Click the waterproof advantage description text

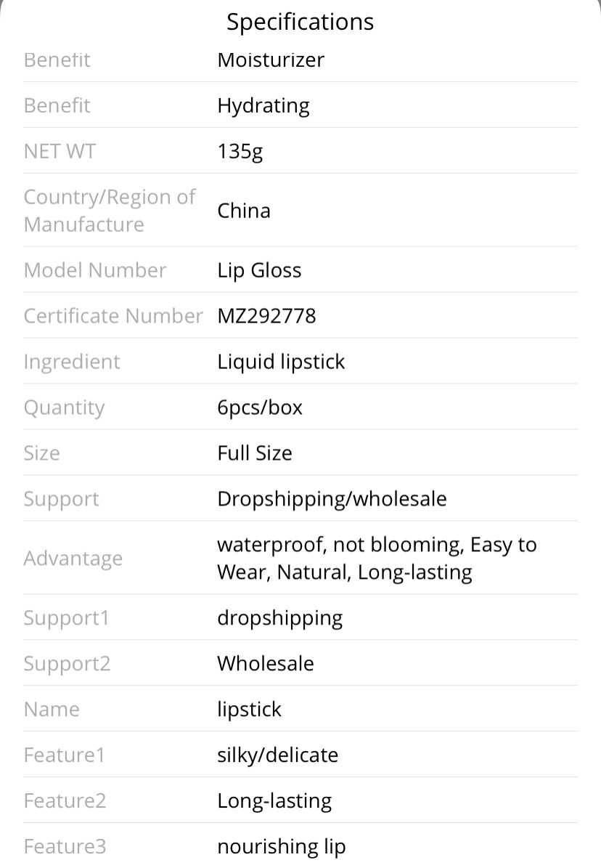[377, 558]
